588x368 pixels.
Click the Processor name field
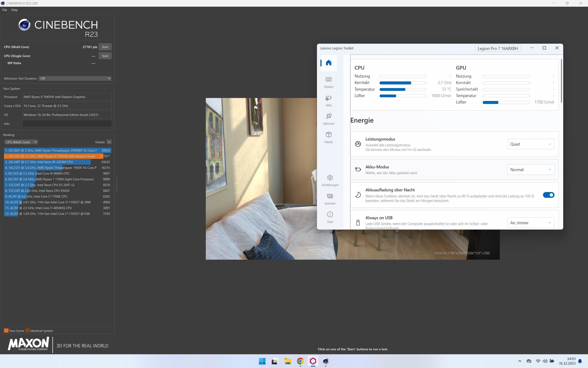point(67,97)
